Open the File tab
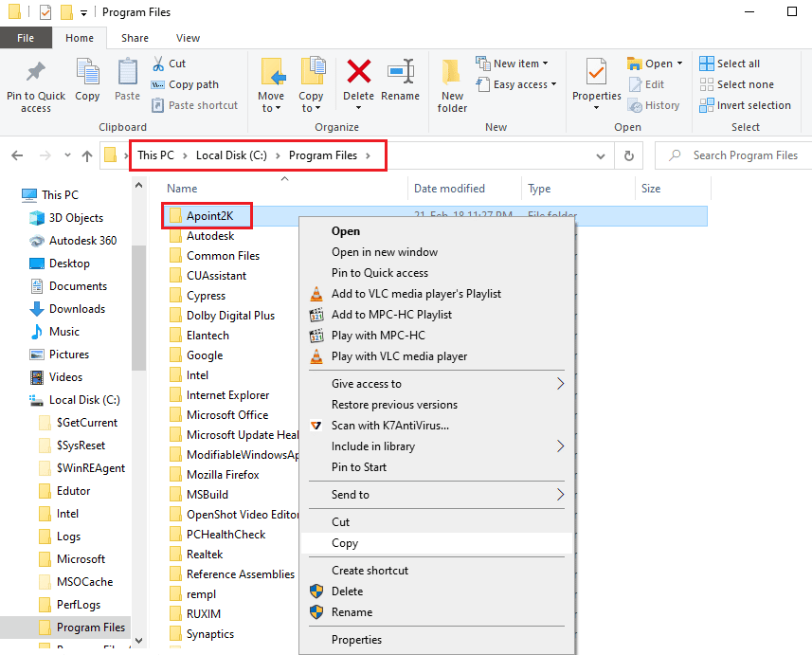The height and width of the screenshot is (655, 812). point(26,38)
